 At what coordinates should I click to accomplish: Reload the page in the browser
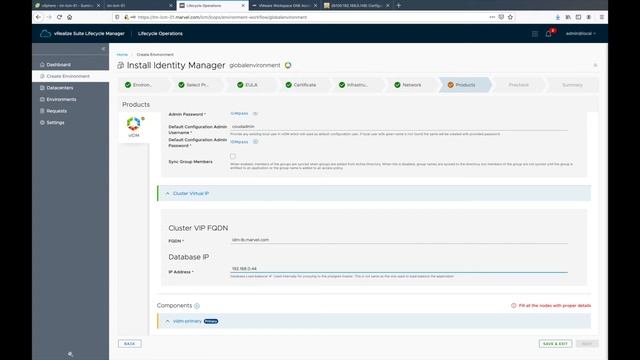point(59,17)
